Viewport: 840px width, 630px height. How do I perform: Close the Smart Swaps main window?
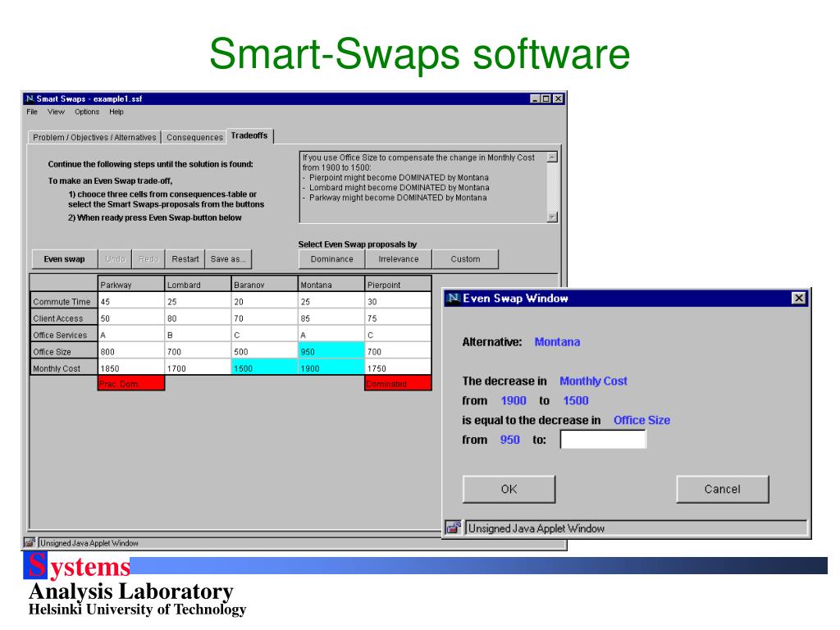(558, 98)
